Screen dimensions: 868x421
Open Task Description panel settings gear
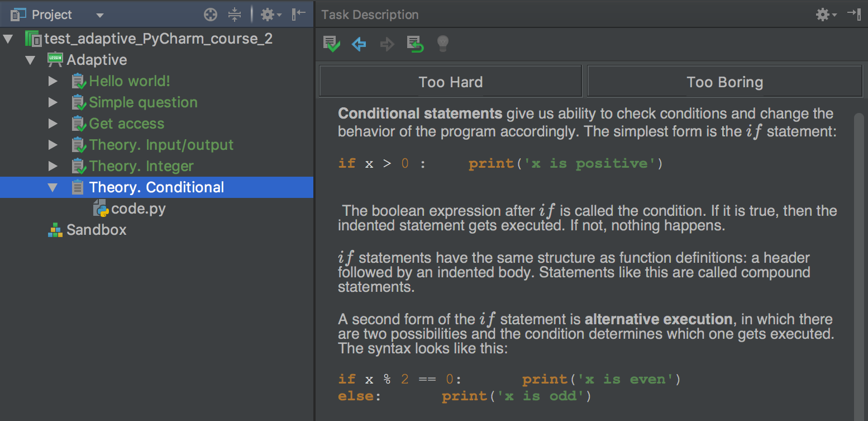coord(823,15)
